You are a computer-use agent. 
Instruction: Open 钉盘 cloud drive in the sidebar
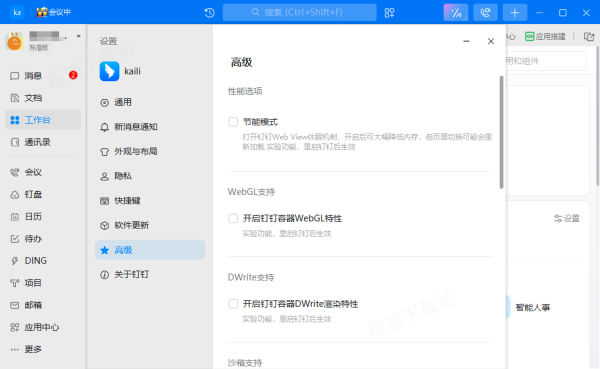click(43, 194)
